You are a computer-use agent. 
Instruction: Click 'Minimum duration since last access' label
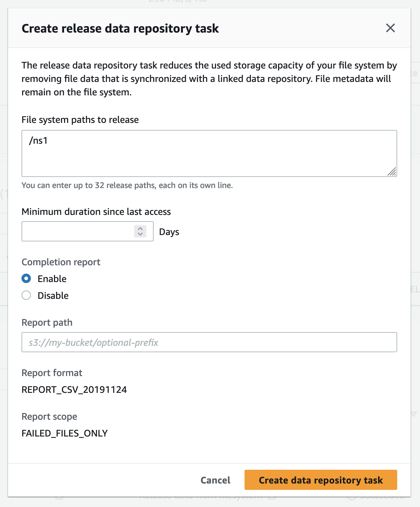pyautogui.click(x=96, y=212)
